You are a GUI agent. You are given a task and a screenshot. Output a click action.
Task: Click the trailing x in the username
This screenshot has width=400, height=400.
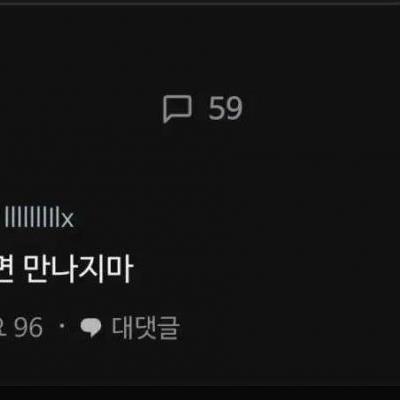tap(67, 220)
